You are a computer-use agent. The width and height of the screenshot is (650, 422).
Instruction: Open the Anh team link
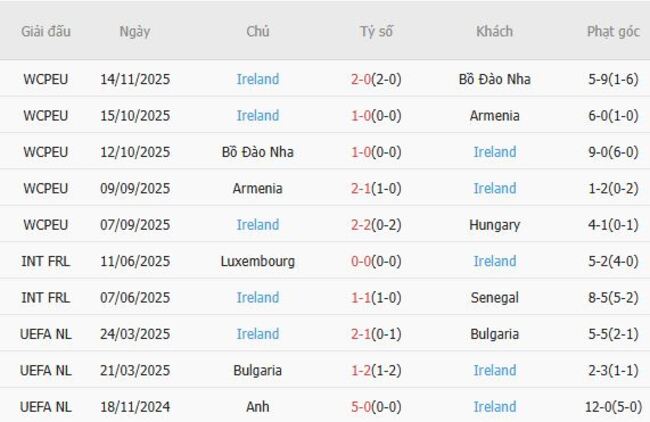tap(258, 407)
